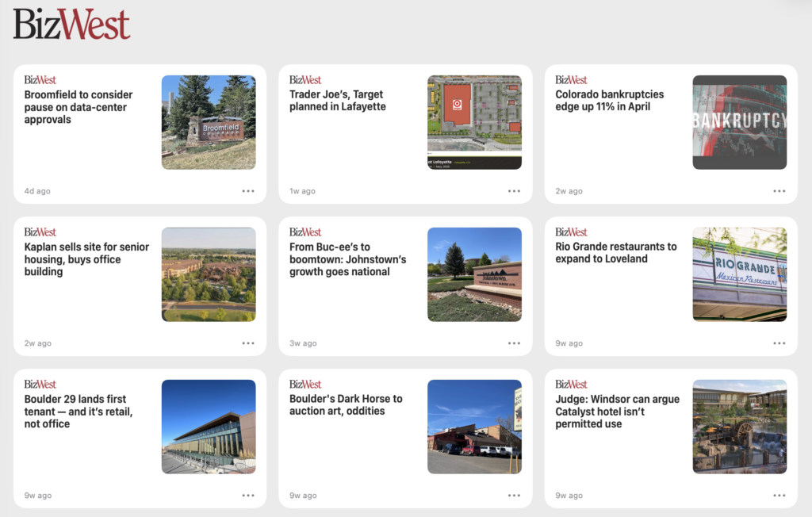Click BizWest source logo on Johnstown card
Viewport: 812px width, 517px height.
pyautogui.click(x=305, y=232)
